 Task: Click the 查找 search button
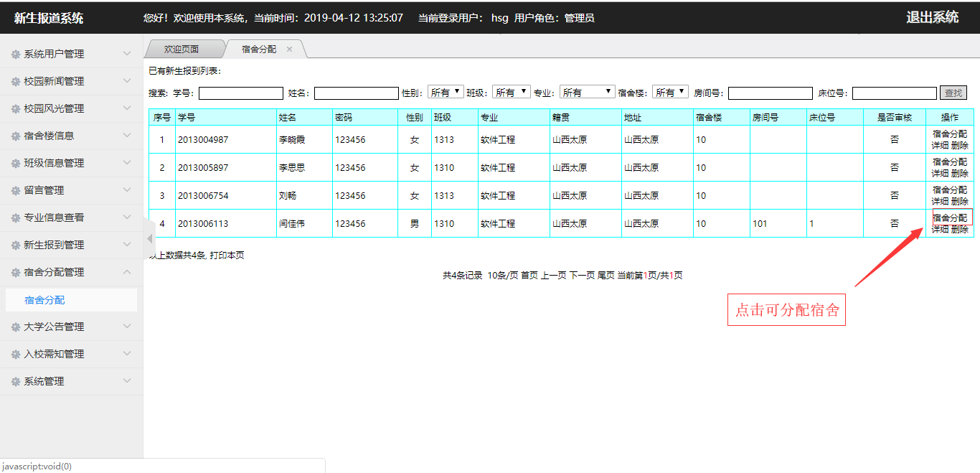953,93
